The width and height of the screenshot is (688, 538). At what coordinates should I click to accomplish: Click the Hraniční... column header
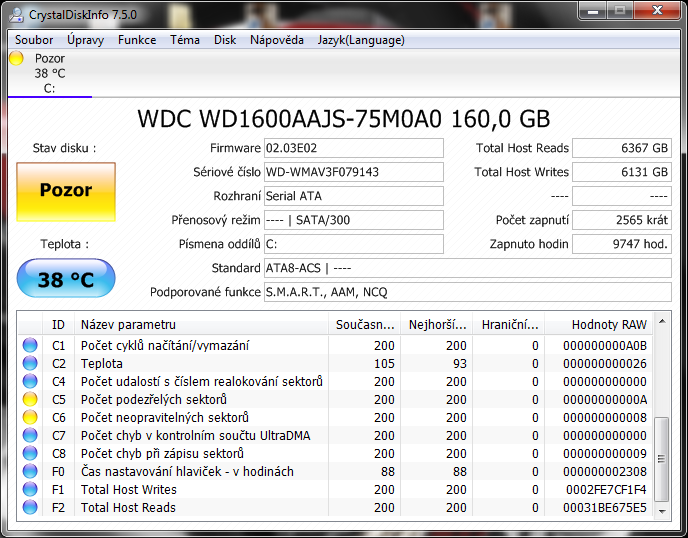(x=509, y=324)
